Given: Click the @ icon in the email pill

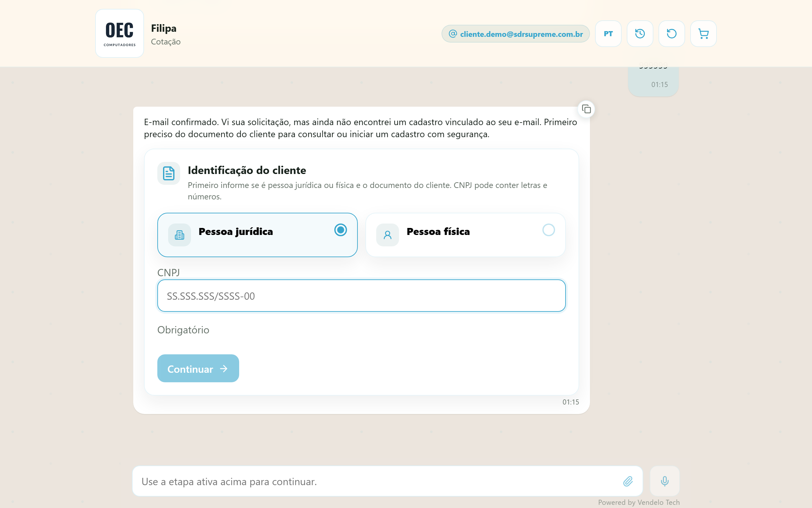Looking at the screenshot, I should (453, 34).
